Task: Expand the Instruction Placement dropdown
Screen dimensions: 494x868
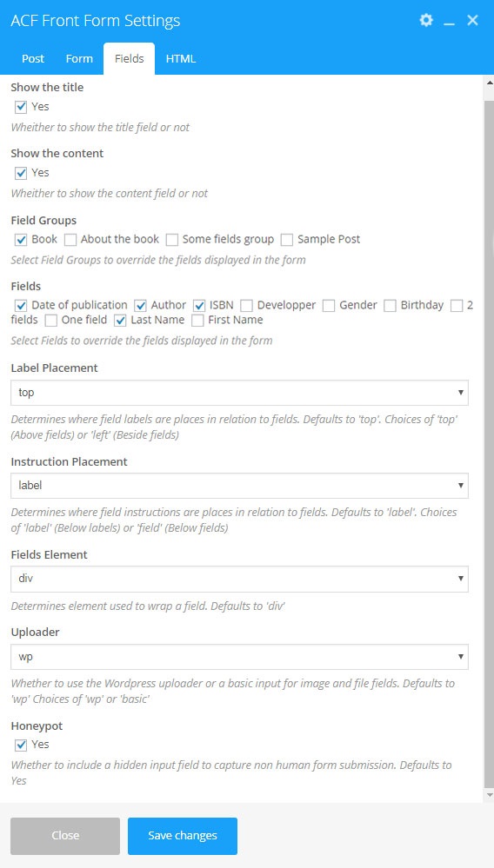Action: 239,486
